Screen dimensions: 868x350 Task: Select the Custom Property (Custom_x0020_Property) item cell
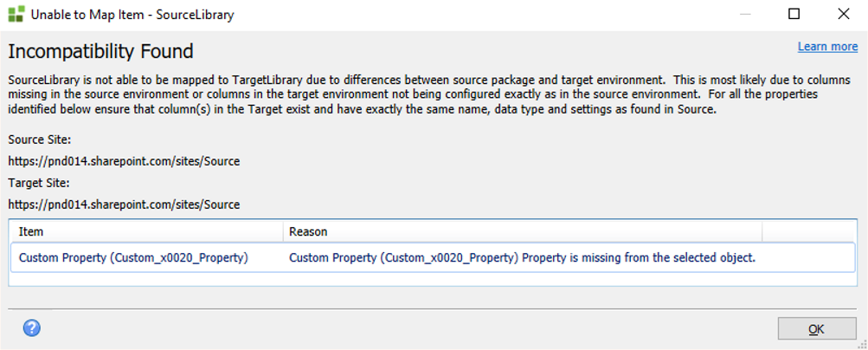point(133,257)
